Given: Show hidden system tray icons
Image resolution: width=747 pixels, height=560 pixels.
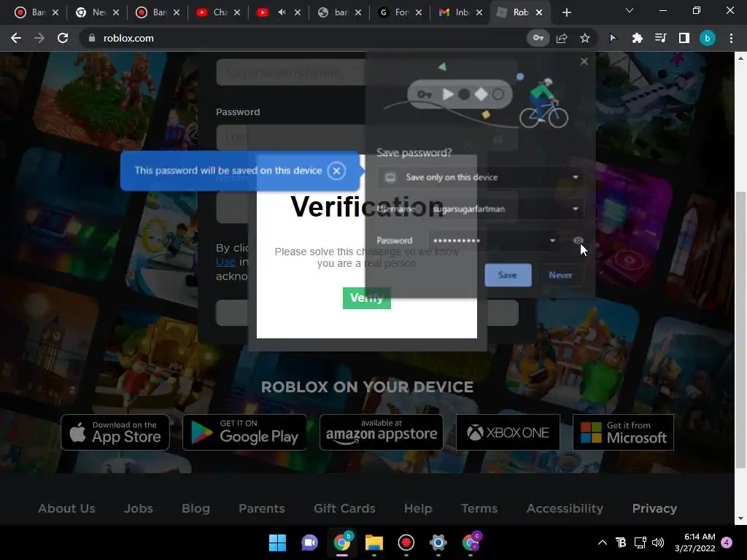Looking at the screenshot, I should (x=602, y=542).
